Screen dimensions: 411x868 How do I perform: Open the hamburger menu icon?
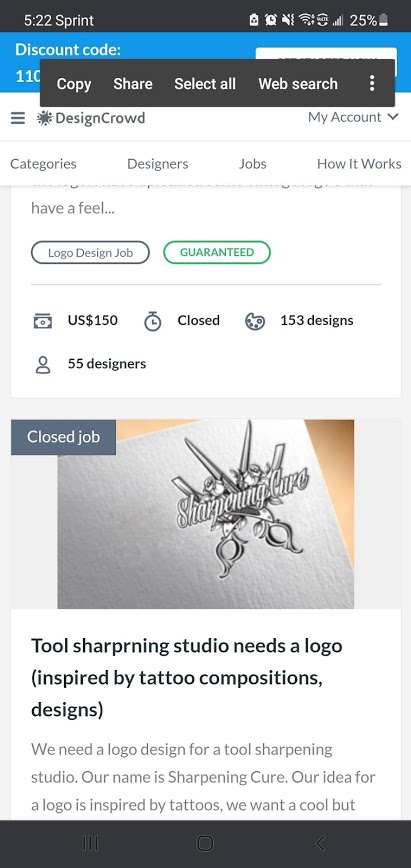coord(18,118)
